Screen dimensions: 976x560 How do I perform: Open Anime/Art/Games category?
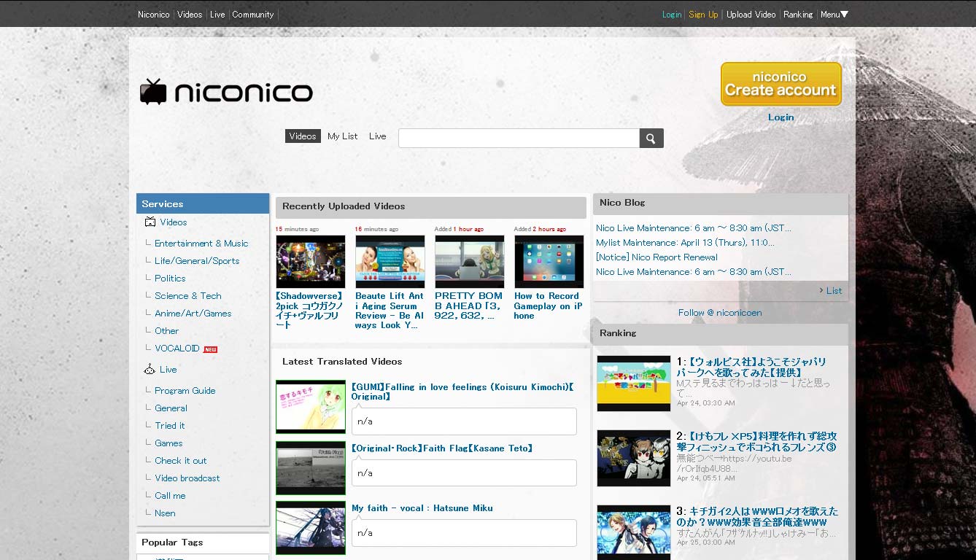[x=193, y=314]
